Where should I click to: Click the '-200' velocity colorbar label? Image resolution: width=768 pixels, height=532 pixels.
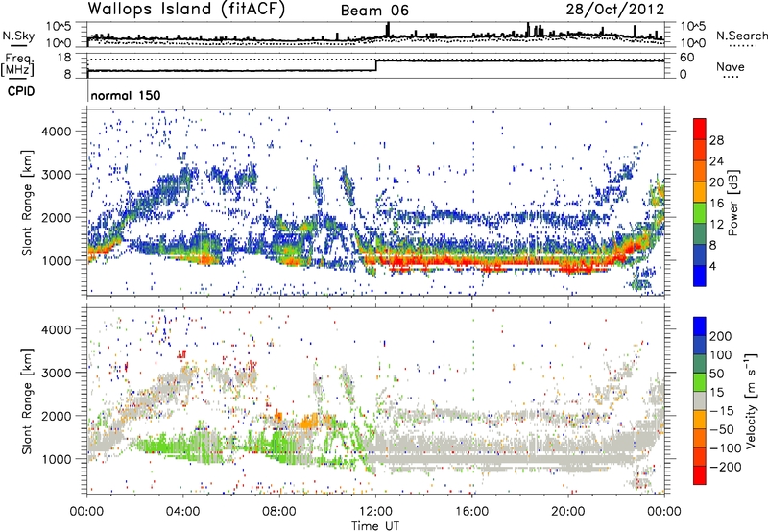pos(726,468)
